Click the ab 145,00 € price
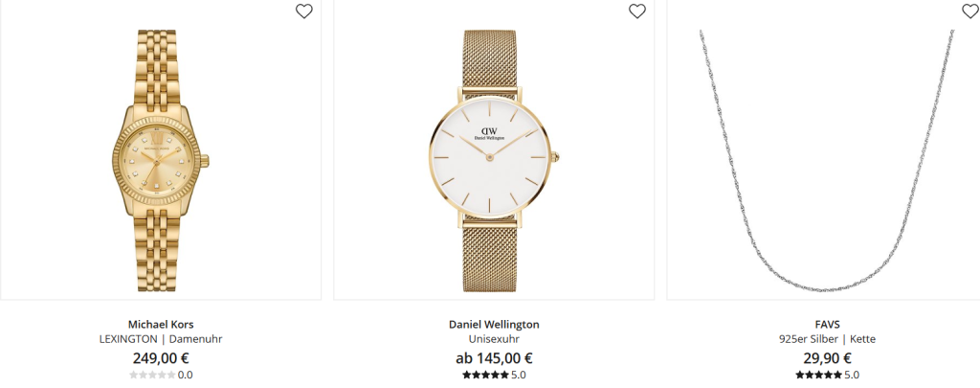This screenshot has width=980, height=388. (x=494, y=358)
